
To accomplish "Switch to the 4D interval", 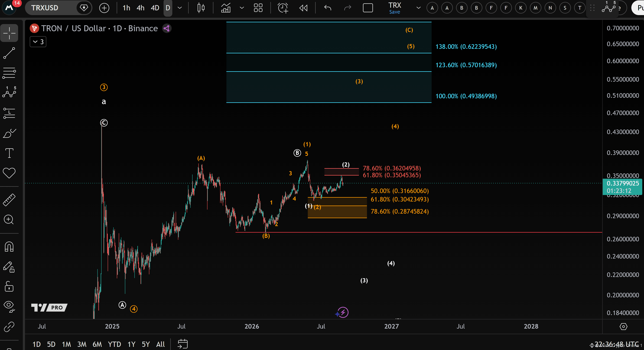I will (x=155, y=8).
